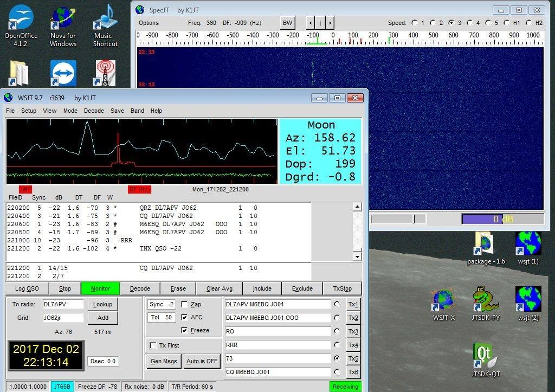Click the decode list scroll down arrow

(x=357, y=256)
